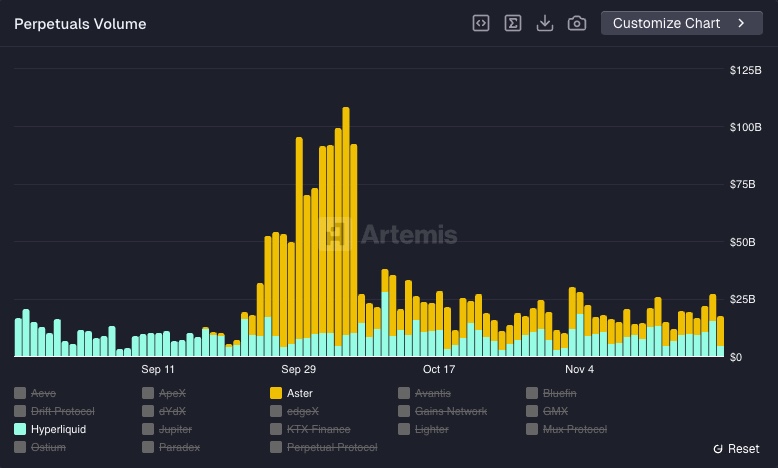Image resolution: width=778 pixels, height=468 pixels.
Task: Click the chevron arrow in Customize Chart
Action: point(741,23)
